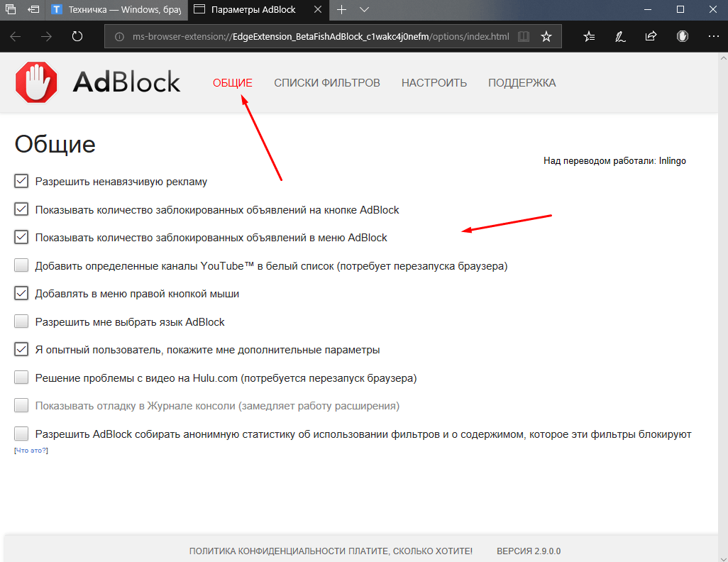Click the scrollbar up arrow
Viewport: 728px width, 562px height.
point(723,58)
